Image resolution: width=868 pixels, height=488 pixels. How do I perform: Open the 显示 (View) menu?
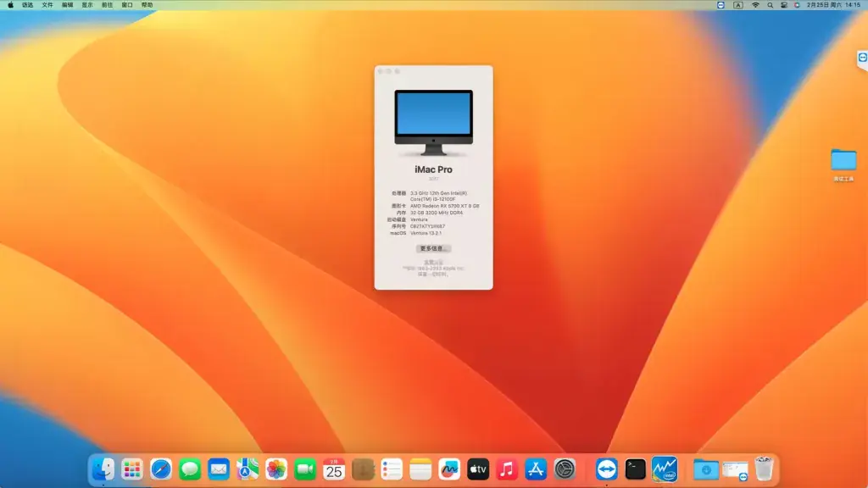pyautogui.click(x=87, y=5)
